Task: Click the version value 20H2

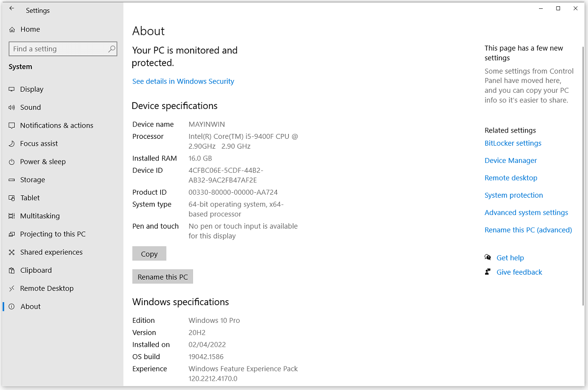Action: coord(196,333)
